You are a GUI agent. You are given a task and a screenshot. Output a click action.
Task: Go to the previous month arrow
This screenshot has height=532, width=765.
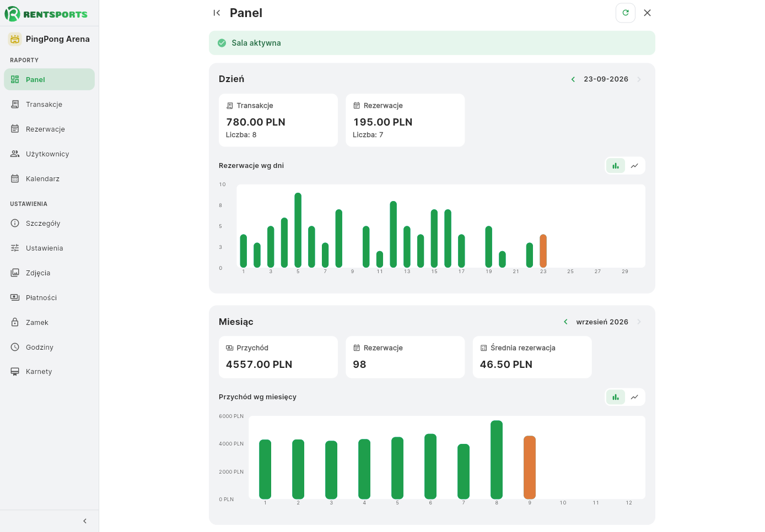pyautogui.click(x=565, y=322)
